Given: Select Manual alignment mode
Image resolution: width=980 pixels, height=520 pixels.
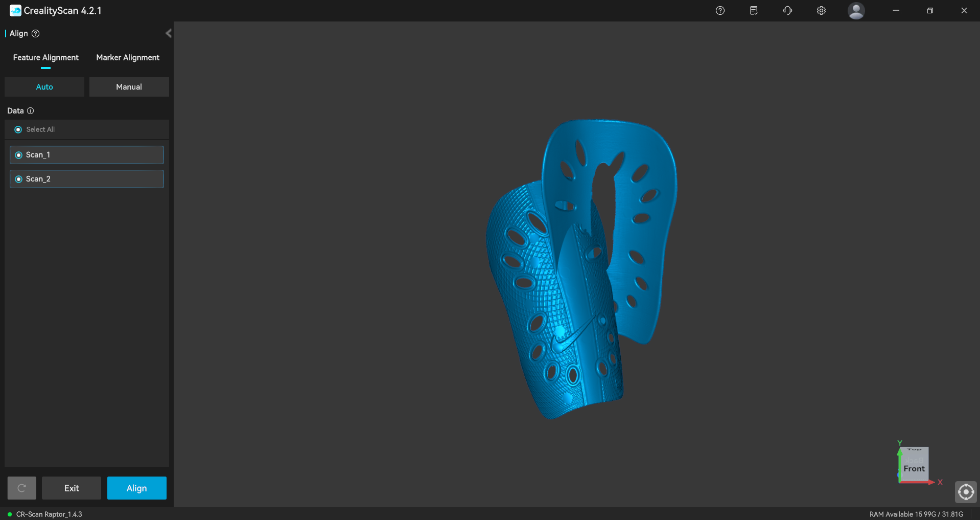Looking at the screenshot, I should click(x=129, y=87).
